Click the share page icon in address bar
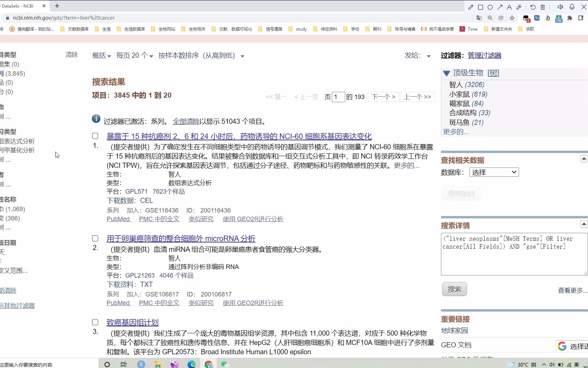This screenshot has height=368, width=588. (x=501, y=18)
